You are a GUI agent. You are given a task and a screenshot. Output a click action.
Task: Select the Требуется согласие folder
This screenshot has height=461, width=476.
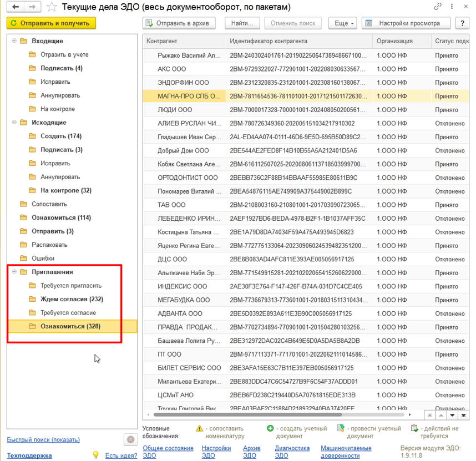coord(68,312)
